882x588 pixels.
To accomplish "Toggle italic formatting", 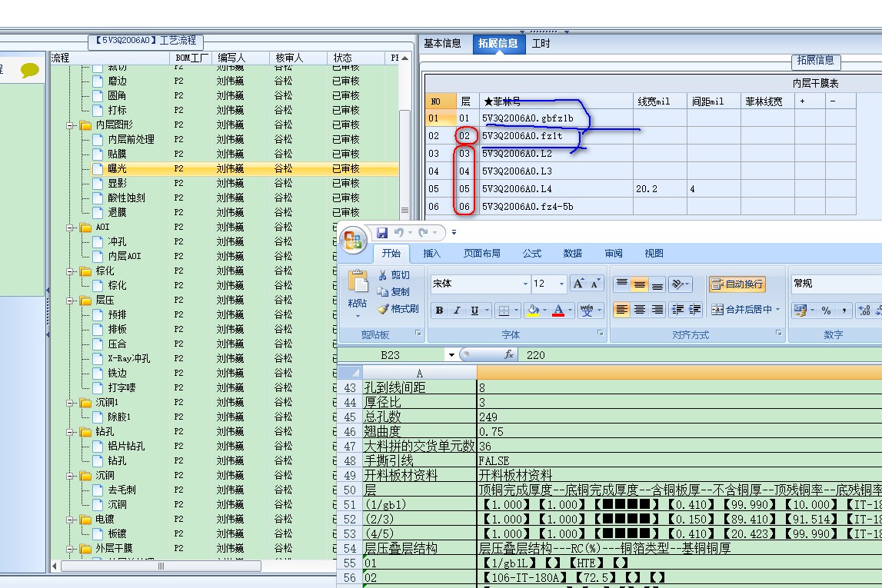I will click(x=457, y=311).
